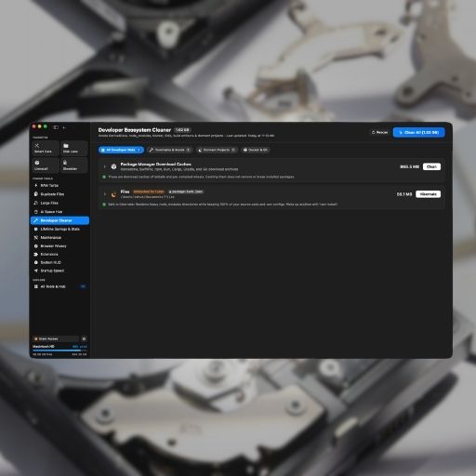Image resolution: width=476 pixels, height=476 pixels.
Task: Click the orange tag on Files row
Action: pyautogui.click(x=149, y=192)
